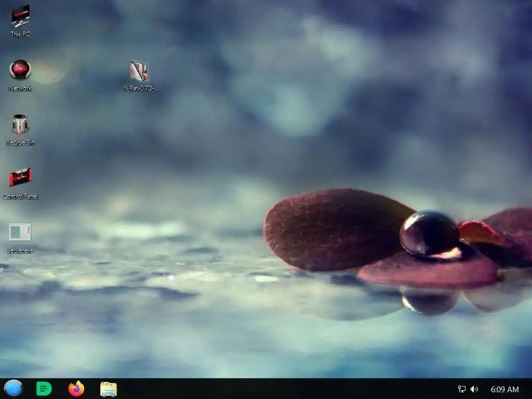
Task: Open the green notes app on the taskbar
Action: [44, 389]
